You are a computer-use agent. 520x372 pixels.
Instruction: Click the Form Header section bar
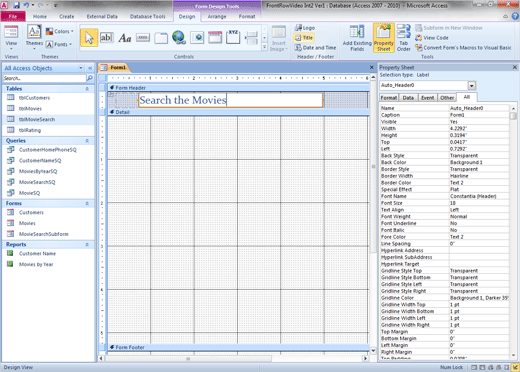coord(238,88)
